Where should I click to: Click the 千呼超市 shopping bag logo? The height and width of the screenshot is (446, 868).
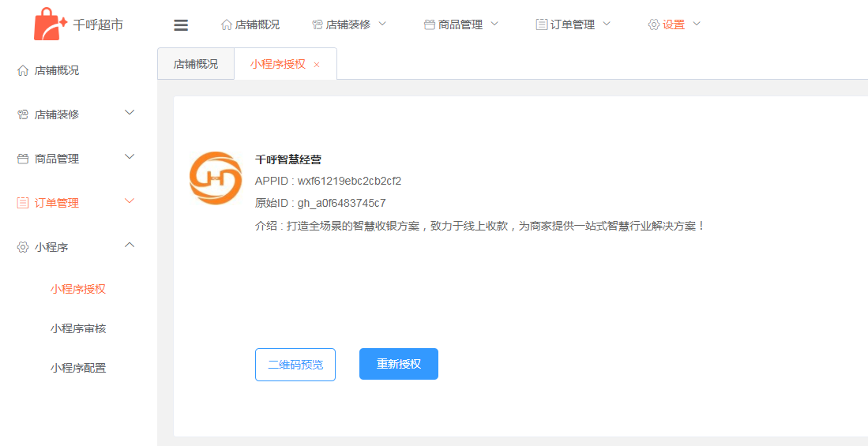click(x=51, y=24)
